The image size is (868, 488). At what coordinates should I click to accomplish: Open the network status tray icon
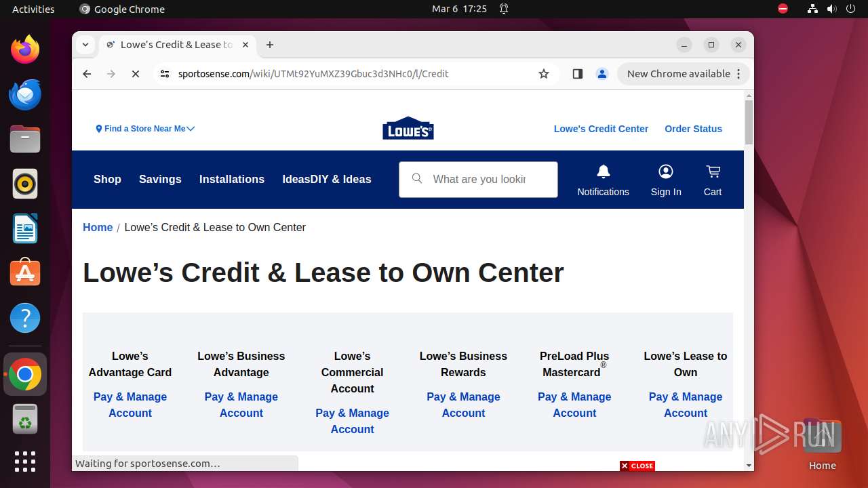click(812, 9)
